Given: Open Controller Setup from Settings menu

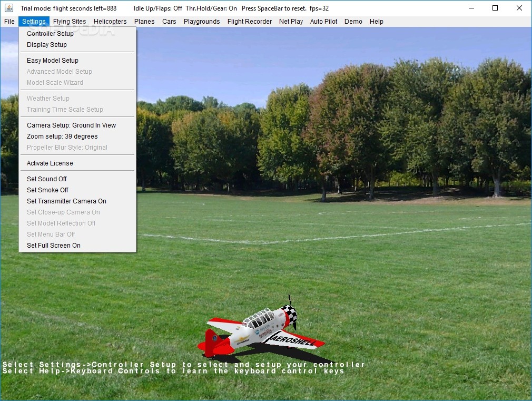Looking at the screenshot, I should [50, 33].
